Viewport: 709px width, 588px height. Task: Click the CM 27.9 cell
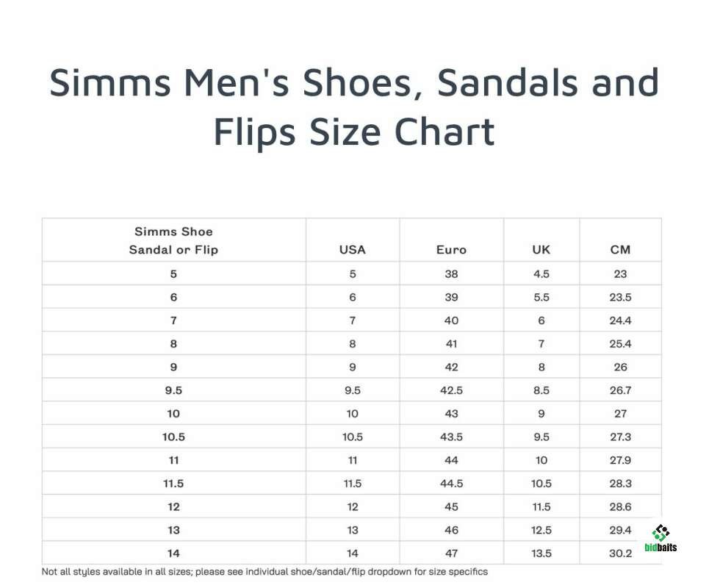[x=620, y=460]
